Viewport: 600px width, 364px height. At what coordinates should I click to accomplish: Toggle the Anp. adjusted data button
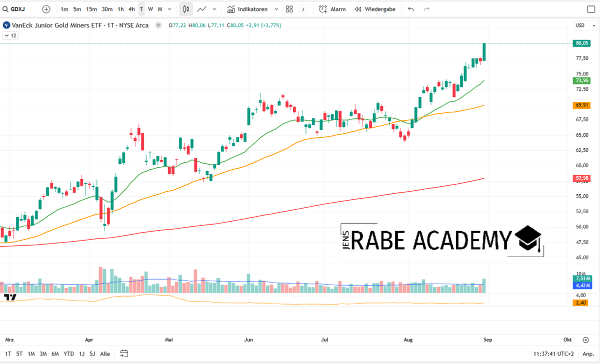tap(587, 354)
